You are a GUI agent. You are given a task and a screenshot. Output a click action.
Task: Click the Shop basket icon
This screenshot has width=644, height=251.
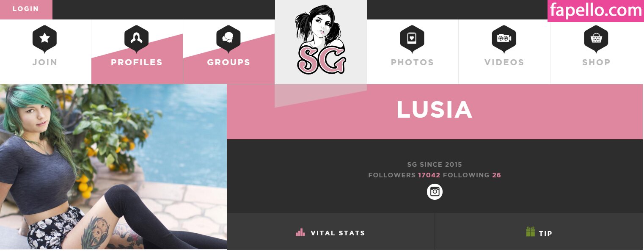click(596, 39)
